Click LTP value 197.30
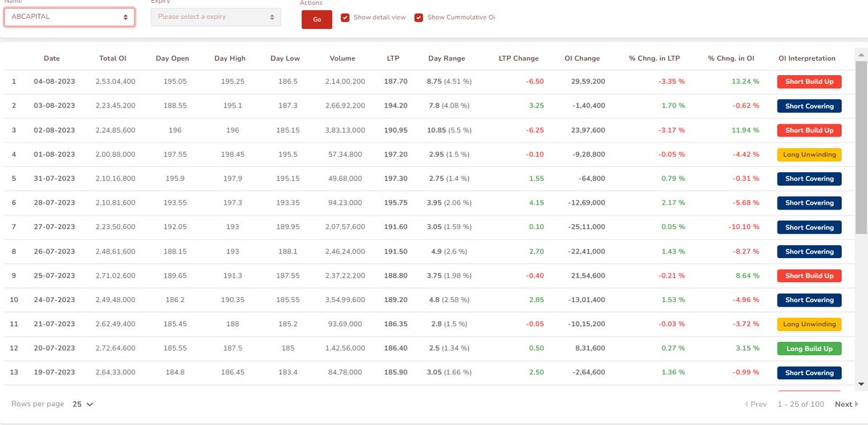The image size is (868, 425). [x=396, y=179]
